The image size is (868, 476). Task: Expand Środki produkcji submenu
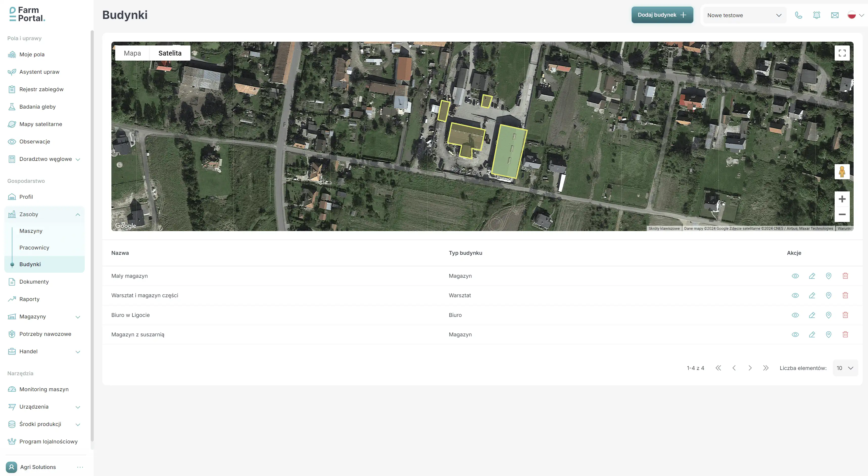pyautogui.click(x=78, y=424)
